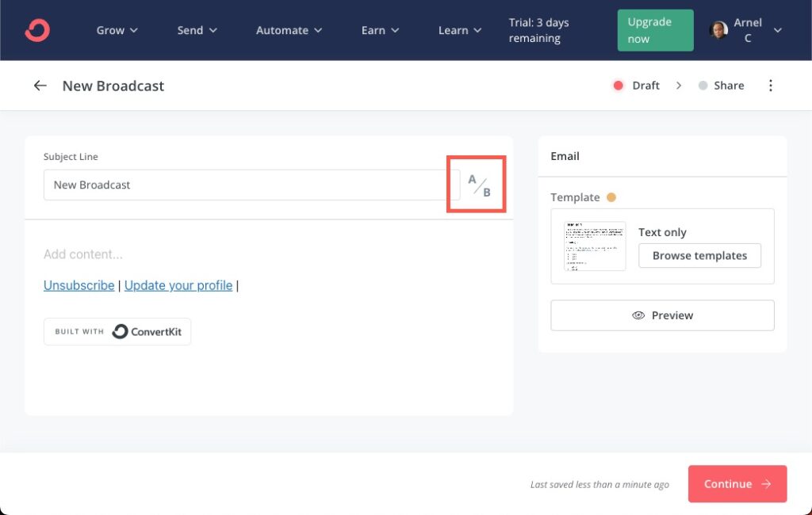Click the eye icon on the Preview button
The width and height of the screenshot is (812, 515).
pyautogui.click(x=638, y=315)
